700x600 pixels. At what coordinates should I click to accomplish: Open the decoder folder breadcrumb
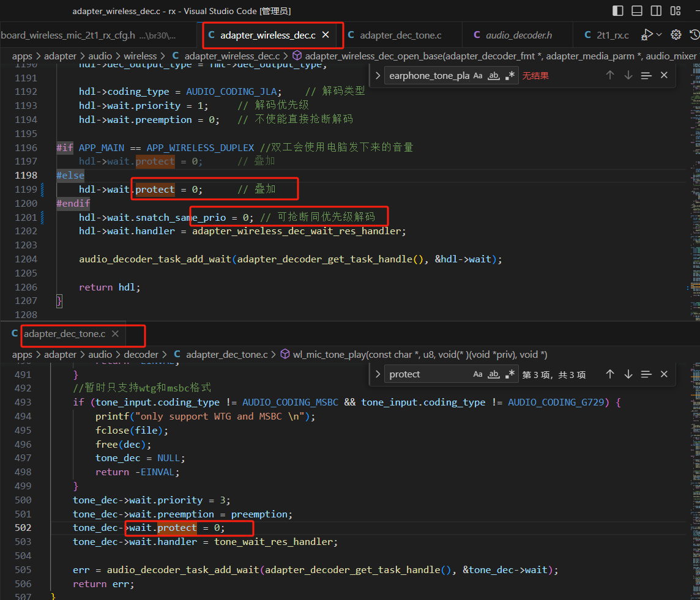[141, 355]
